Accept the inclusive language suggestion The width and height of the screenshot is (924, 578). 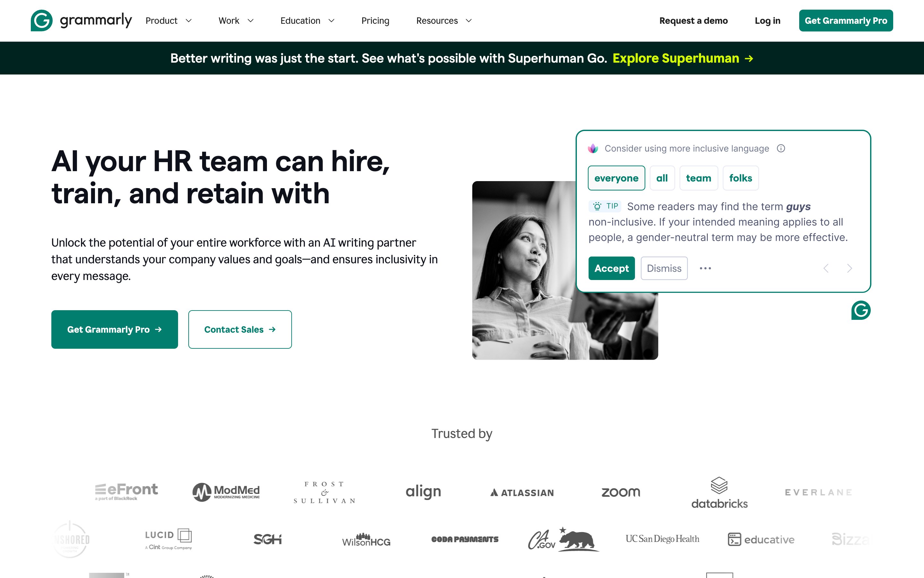pyautogui.click(x=612, y=268)
